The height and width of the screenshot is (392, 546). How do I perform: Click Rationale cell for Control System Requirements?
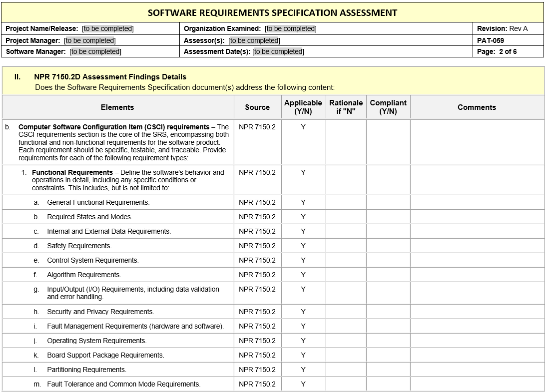346,260
